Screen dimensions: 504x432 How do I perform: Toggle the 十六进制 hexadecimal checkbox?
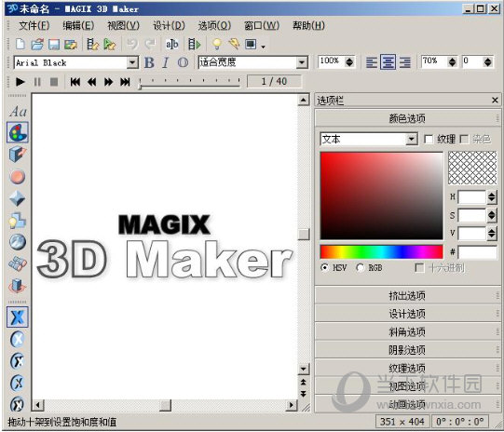419,267
